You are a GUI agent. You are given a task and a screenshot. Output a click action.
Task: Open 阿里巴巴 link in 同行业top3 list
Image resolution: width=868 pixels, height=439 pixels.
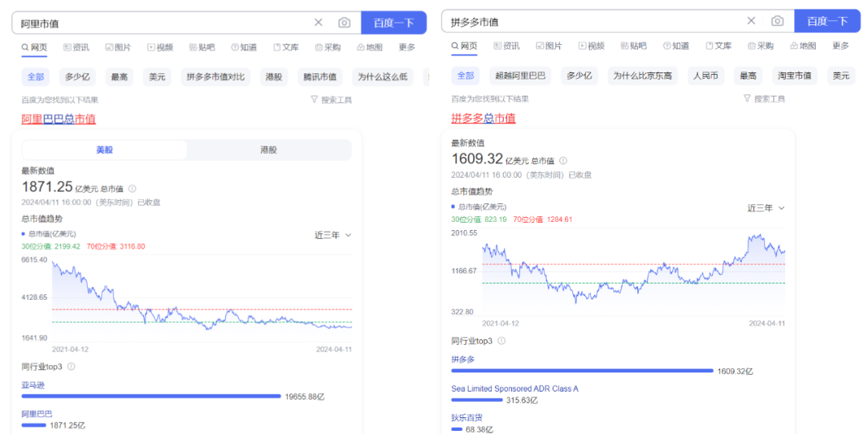37,414
